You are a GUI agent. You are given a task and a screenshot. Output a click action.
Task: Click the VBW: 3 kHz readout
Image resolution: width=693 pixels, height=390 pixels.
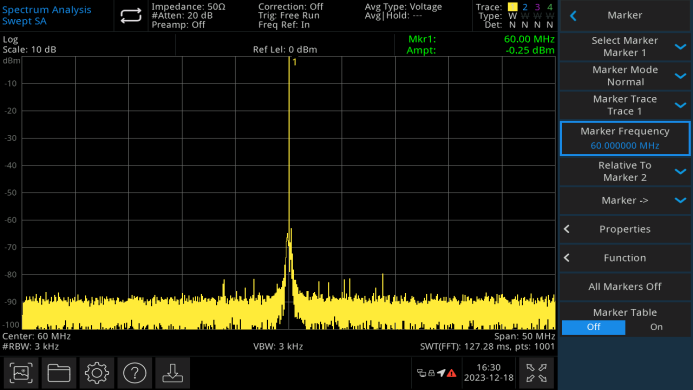pyautogui.click(x=278, y=346)
